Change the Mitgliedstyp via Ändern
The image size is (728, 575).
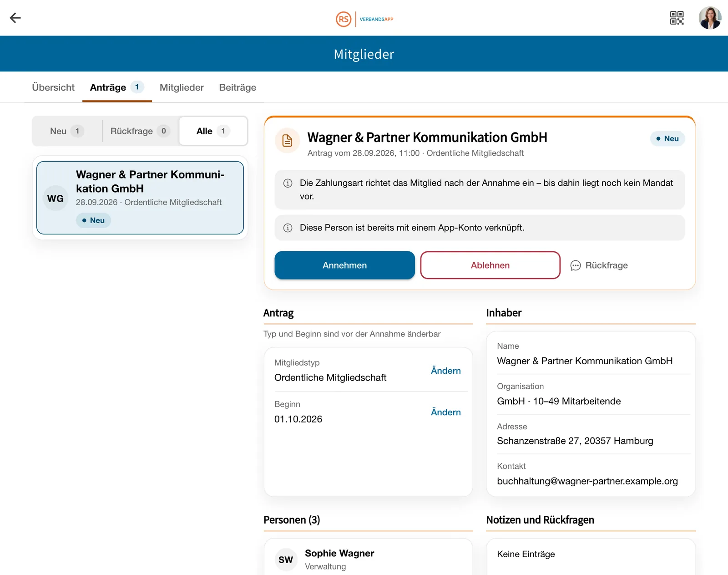[x=445, y=371]
